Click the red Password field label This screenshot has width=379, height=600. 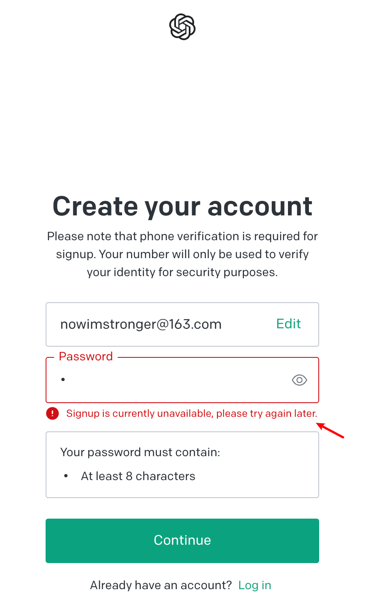(86, 356)
